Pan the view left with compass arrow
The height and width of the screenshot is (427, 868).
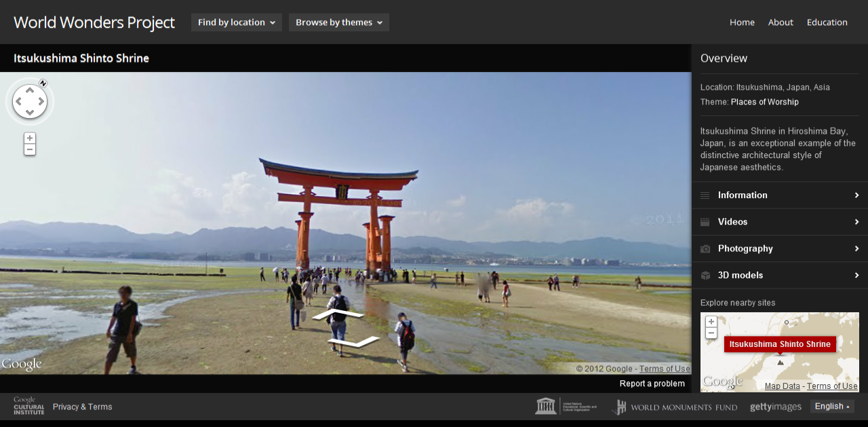[18, 103]
